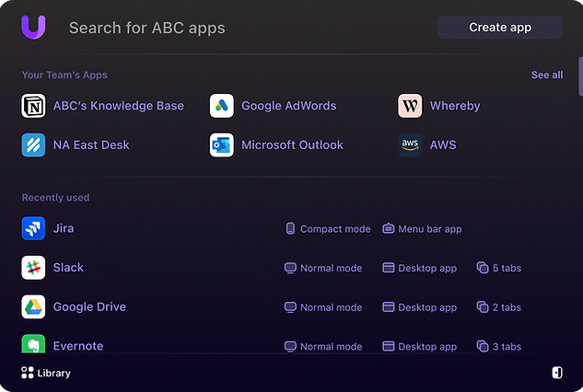Click the Your Team's Apps heading
Screen dimensions: 583x392
pos(64,75)
